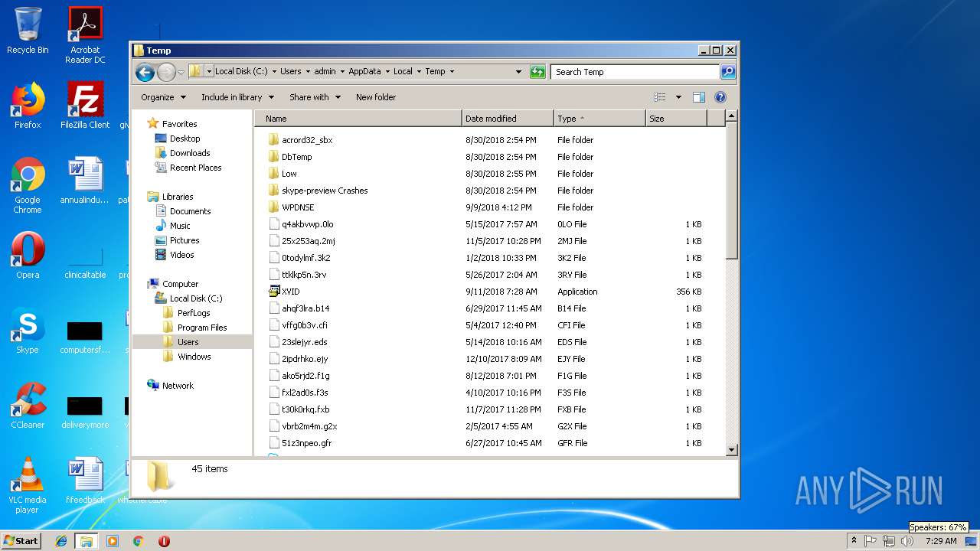Open Firefox desktop shortcut

(28, 106)
